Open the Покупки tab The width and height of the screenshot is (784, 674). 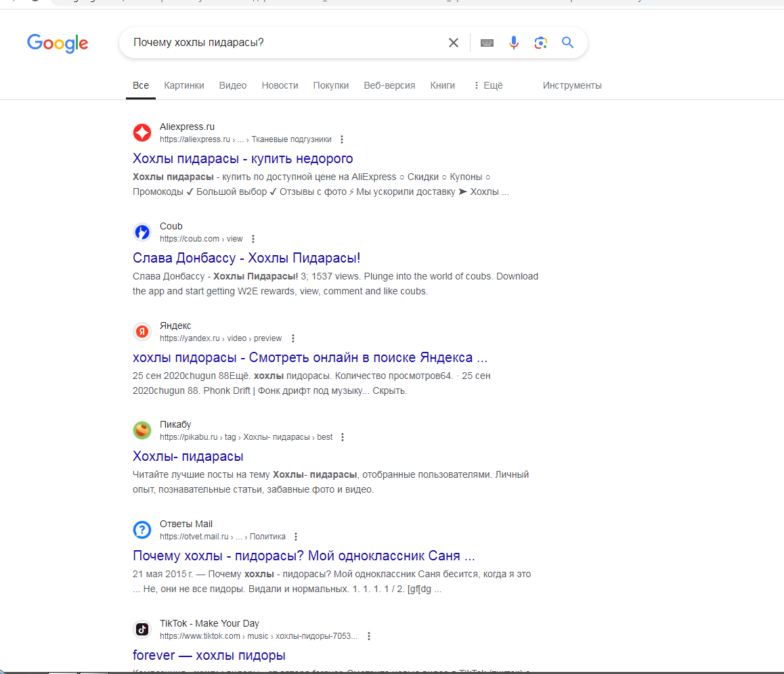tap(331, 85)
